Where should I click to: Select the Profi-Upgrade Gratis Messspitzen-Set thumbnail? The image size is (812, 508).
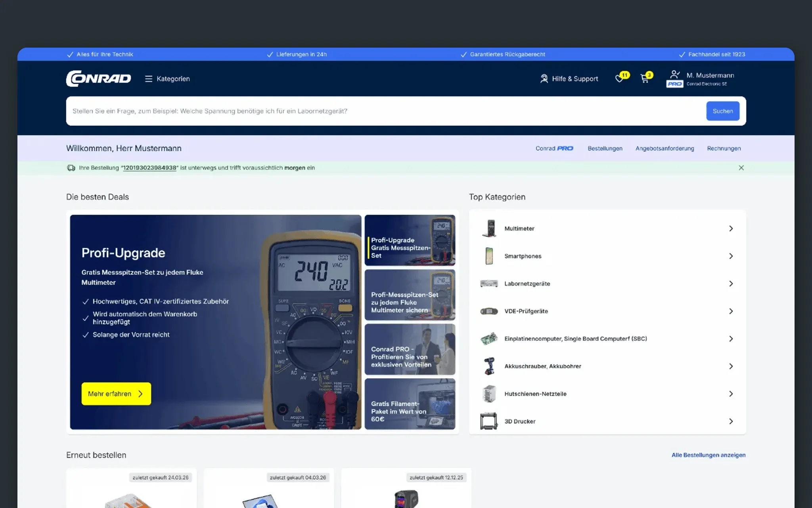(410, 240)
